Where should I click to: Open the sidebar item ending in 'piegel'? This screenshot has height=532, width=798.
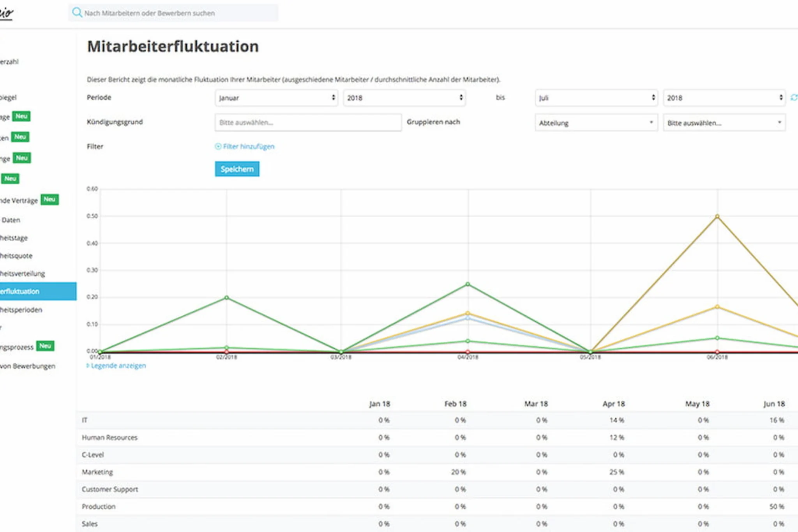[x=9, y=97]
